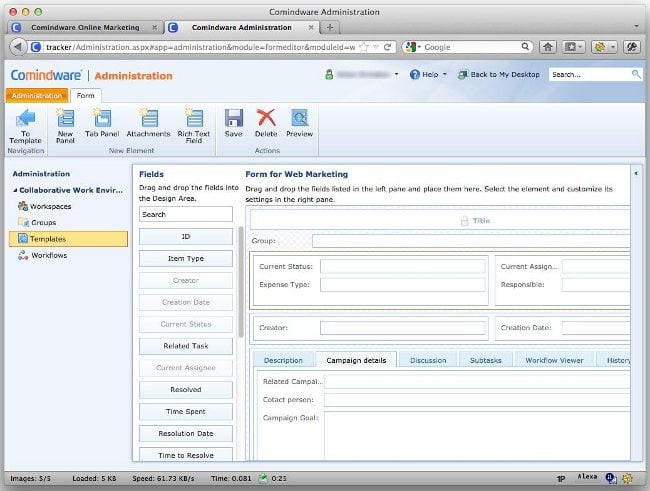Image resolution: width=650 pixels, height=491 pixels.
Task: Click the Current Status field input
Action: tap(403, 266)
